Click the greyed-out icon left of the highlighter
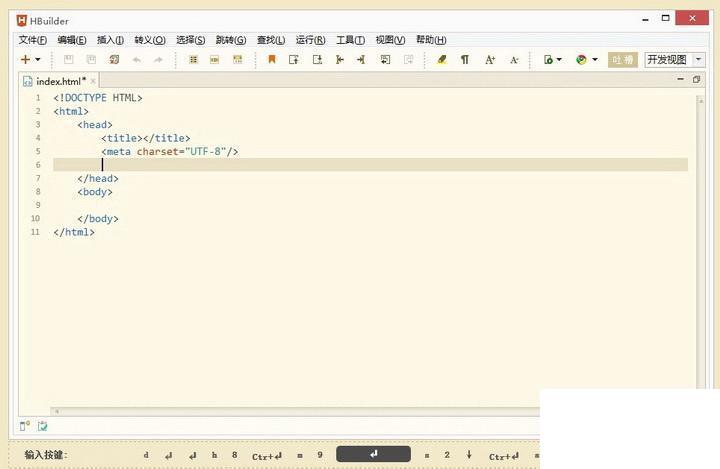The width and height of the screenshot is (720, 469). [408, 59]
